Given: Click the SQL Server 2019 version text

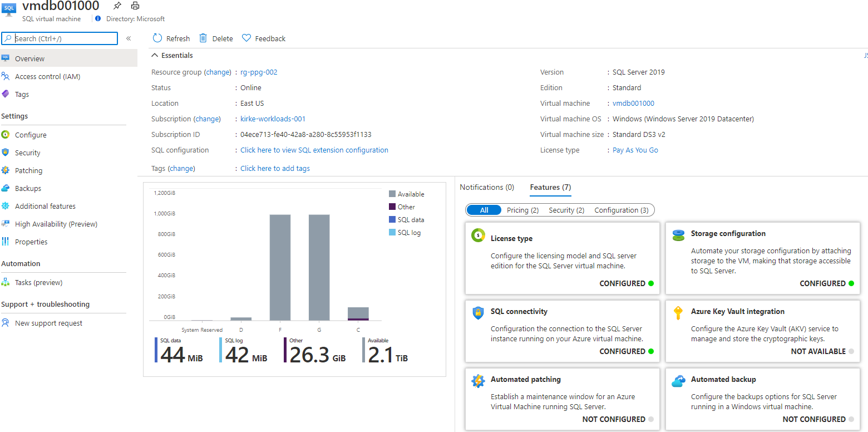Looking at the screenshot, I should coord(639,72).
